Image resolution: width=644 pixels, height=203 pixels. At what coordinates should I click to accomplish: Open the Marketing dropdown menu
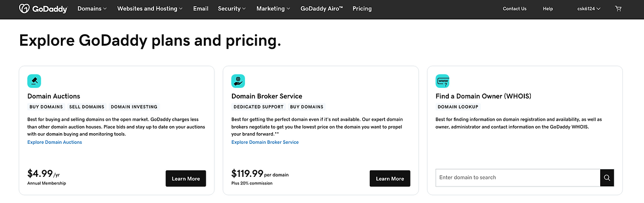(273, 9)
